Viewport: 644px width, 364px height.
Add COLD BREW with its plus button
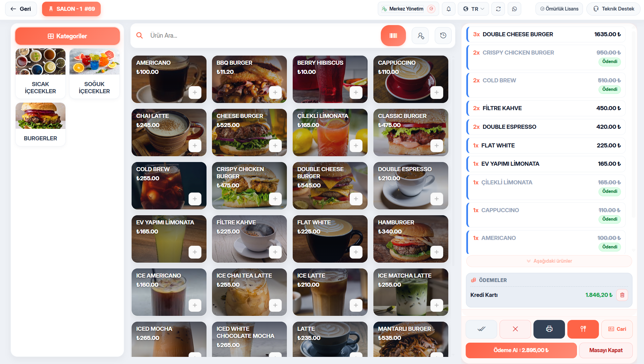195,199
